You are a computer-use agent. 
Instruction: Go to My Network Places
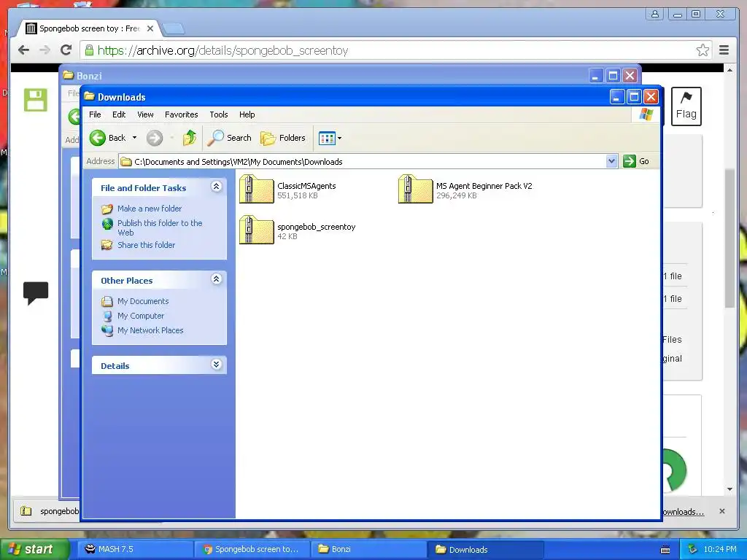pos(150,330)
